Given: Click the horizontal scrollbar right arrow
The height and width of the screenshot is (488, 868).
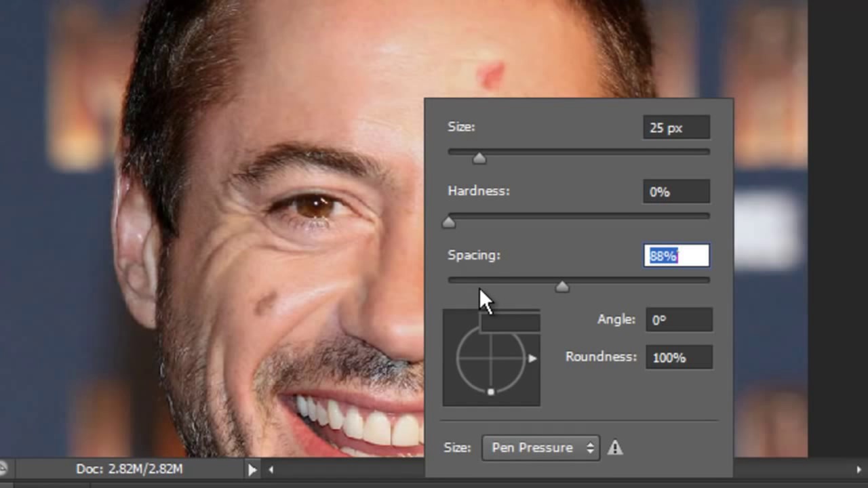Looking at the screenshot, I should [859, 469].
